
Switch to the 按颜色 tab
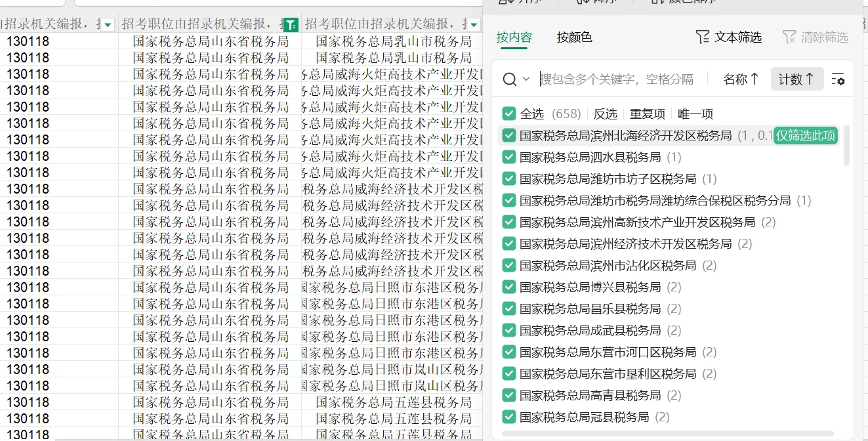coord(574,37)
